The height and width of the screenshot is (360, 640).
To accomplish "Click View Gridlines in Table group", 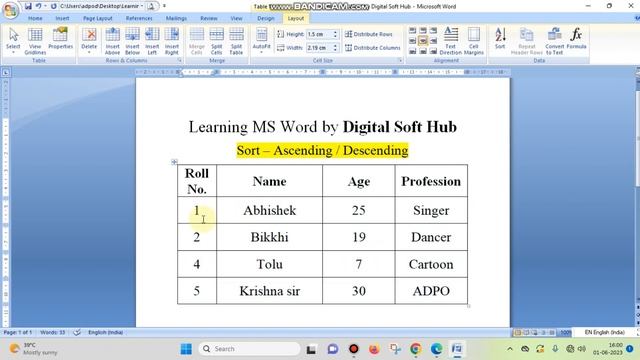I will pos(35,41).
